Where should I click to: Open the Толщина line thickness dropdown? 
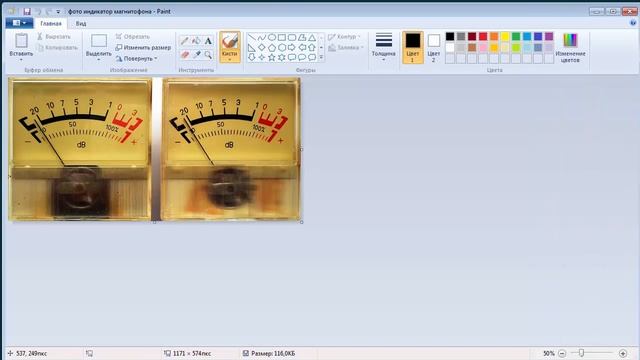[x=384, y=47]
